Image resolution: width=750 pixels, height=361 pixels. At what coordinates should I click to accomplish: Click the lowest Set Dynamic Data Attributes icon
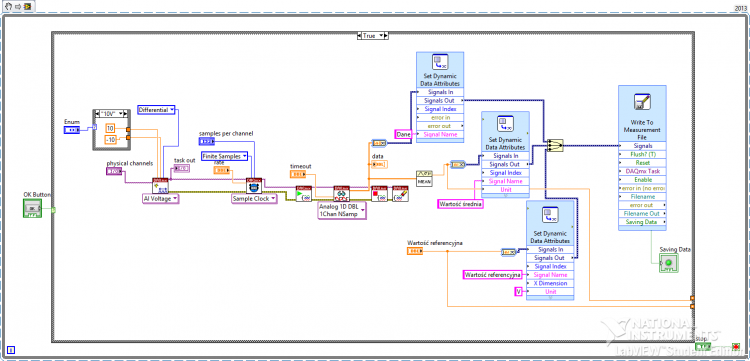[x=550, y=215]
